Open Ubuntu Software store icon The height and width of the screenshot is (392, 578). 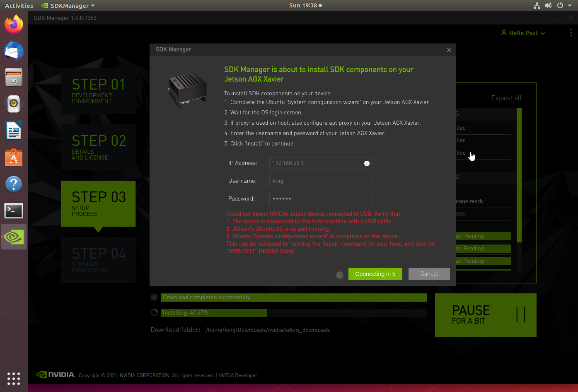point(14,157)
